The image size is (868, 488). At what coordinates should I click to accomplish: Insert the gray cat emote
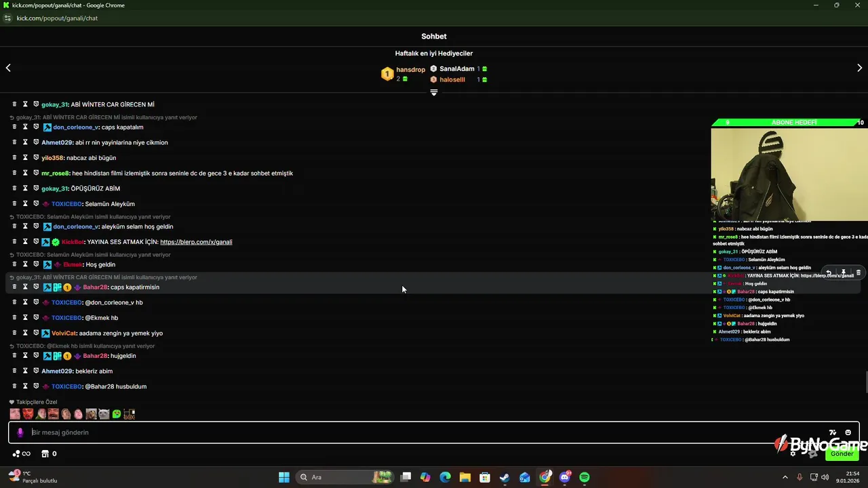(104, 414)
